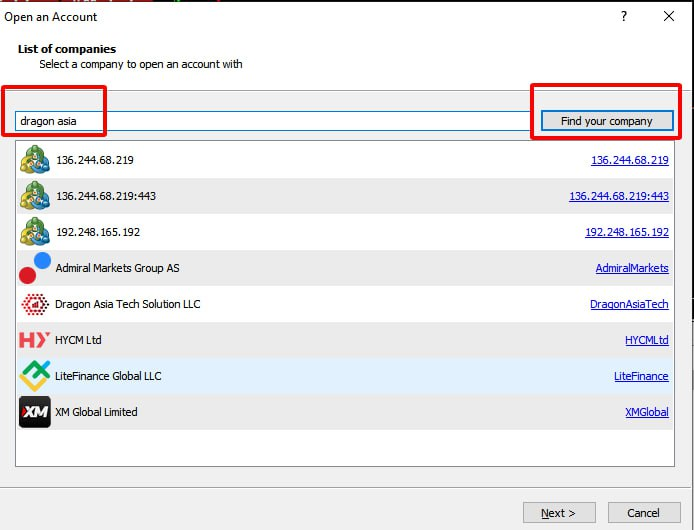Screen dimensions: 694x530
Task: Focus the company search input field
Action: [x=273, y=121]
